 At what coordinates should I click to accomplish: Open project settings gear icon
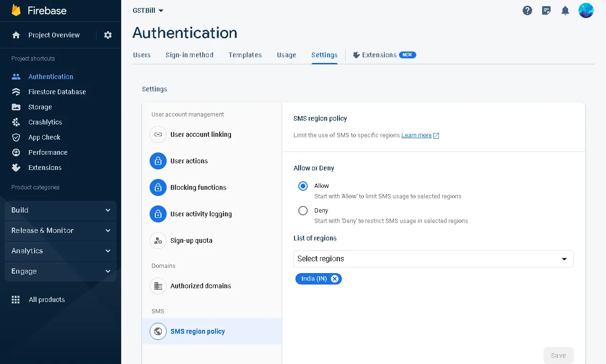point(108,35)
